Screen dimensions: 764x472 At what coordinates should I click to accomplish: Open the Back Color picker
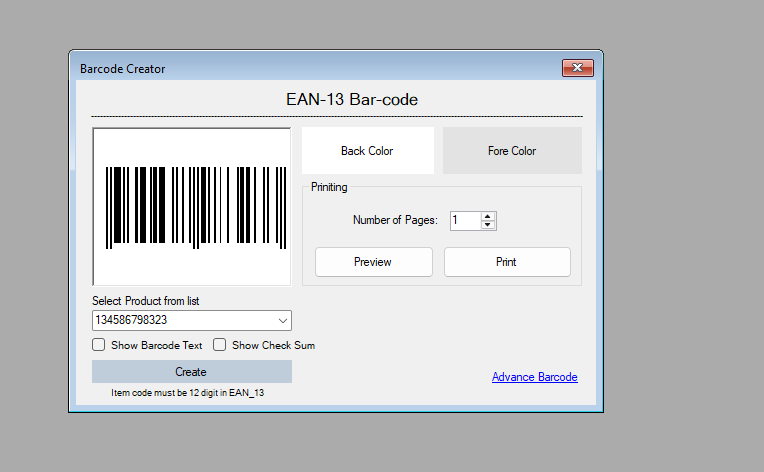click(367, 151)
